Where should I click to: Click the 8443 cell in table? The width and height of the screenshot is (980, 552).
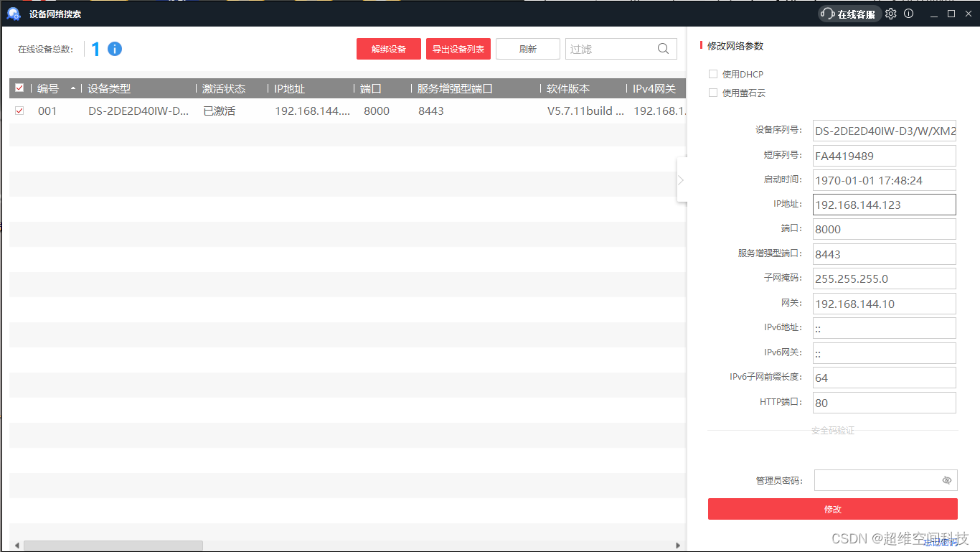point(431,111)
